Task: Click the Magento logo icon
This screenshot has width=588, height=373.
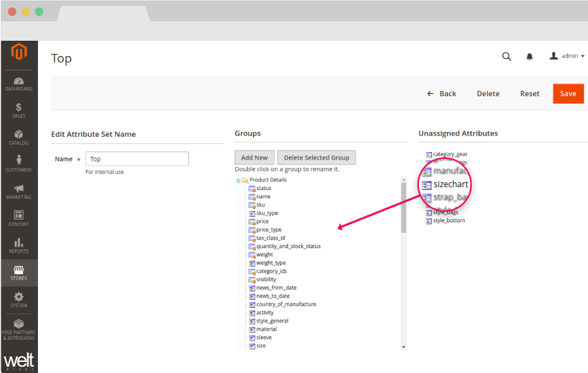Action: point(19,52)
